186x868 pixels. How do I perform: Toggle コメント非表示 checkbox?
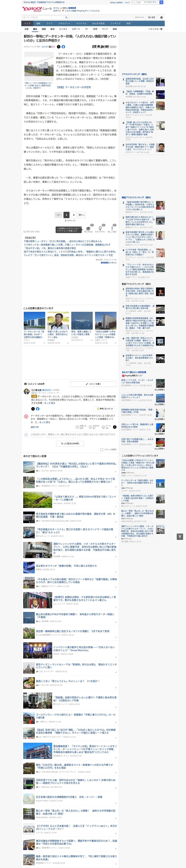[x=102, y=449]
